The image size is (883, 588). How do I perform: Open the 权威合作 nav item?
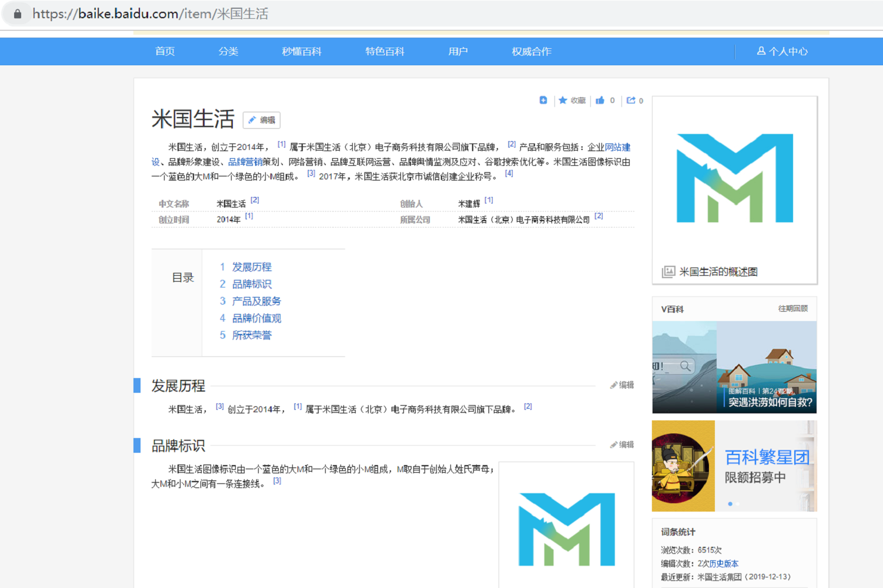click(x=531, y=51)
